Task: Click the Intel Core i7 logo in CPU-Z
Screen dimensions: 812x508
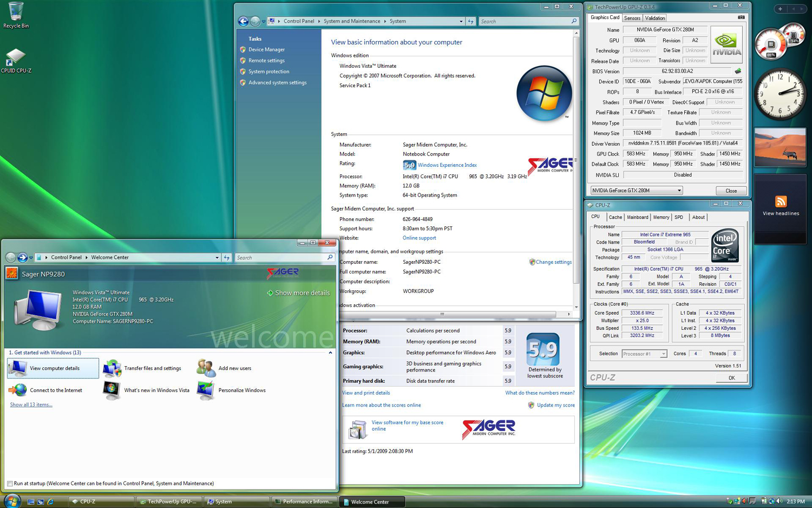Action: pyautogui.click(x=724, y=246)
